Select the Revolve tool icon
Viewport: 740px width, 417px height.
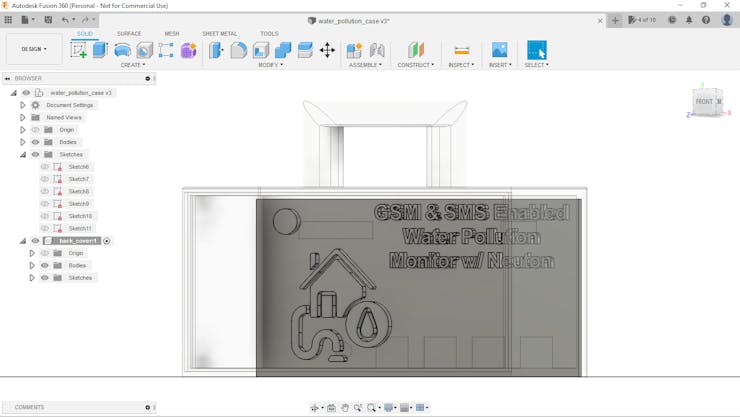(122, 50)
